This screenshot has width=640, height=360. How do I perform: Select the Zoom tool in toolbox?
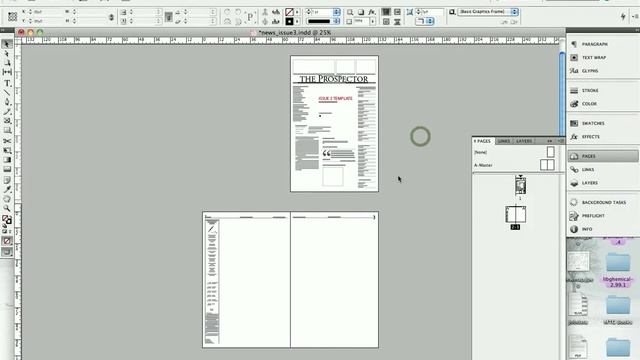[7, 209]
